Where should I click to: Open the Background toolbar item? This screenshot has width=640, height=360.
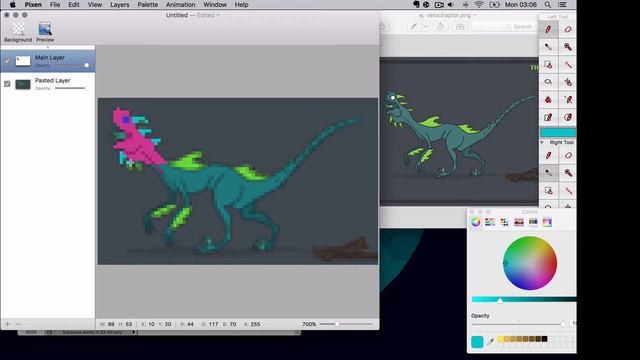18,32
